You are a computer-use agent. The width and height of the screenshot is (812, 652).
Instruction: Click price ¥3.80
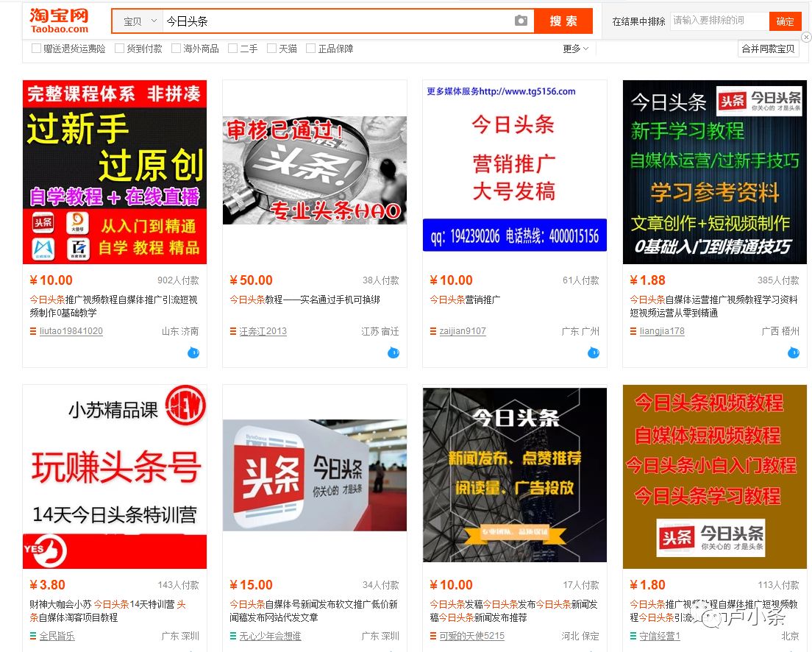tap(47, 585)
